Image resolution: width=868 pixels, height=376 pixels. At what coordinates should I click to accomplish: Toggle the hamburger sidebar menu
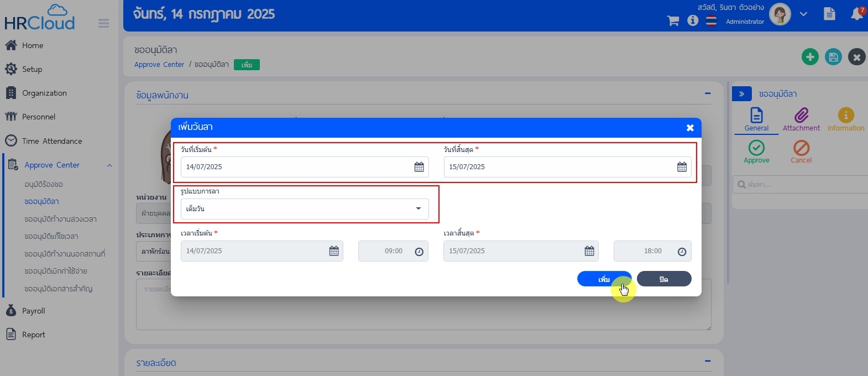tap(103, 23)
